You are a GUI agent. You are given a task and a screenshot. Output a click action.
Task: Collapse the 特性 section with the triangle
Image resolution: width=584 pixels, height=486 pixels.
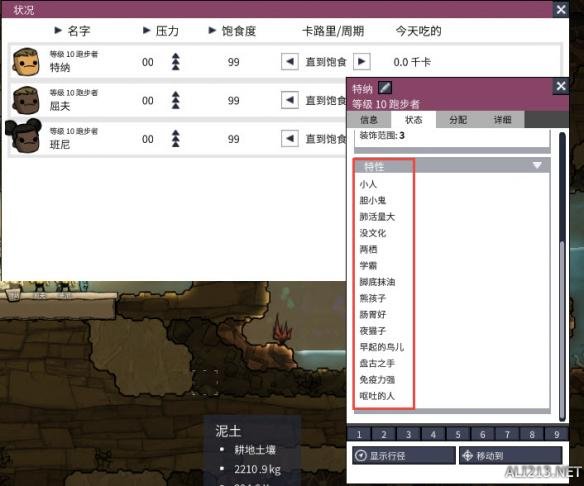click(x=537, y=165)
